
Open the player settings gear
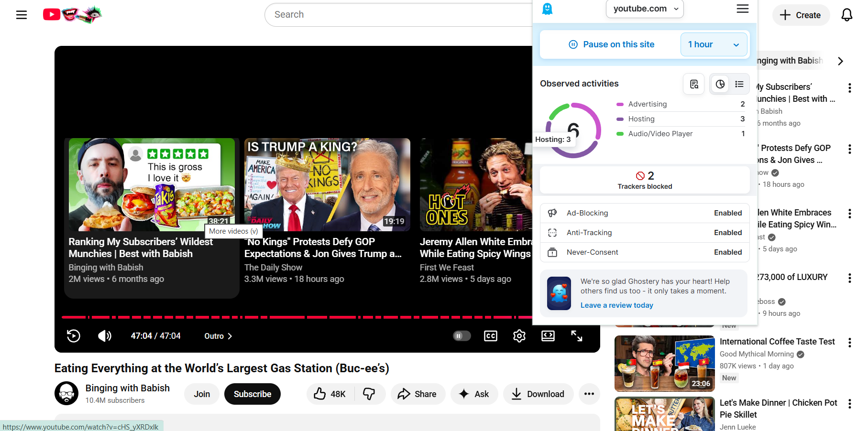519,336
